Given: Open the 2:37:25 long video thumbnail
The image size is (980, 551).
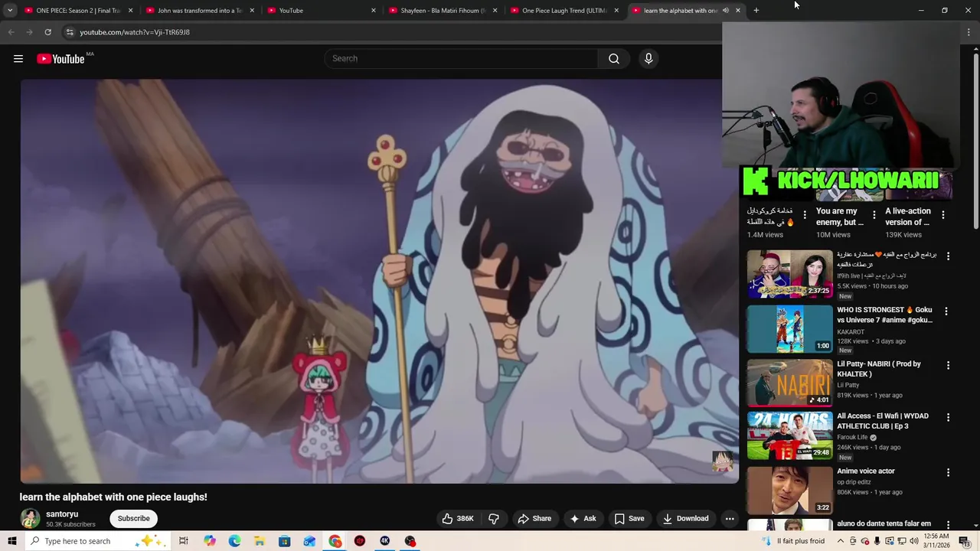Looking at the screenshot, I should (x=789, y=274).
